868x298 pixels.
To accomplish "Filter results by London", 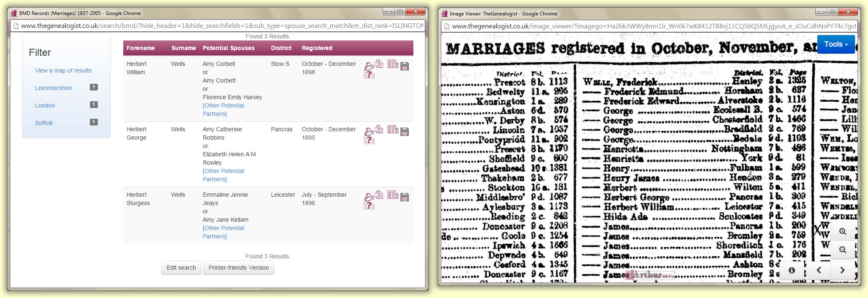I will click(x=45, y=105).
